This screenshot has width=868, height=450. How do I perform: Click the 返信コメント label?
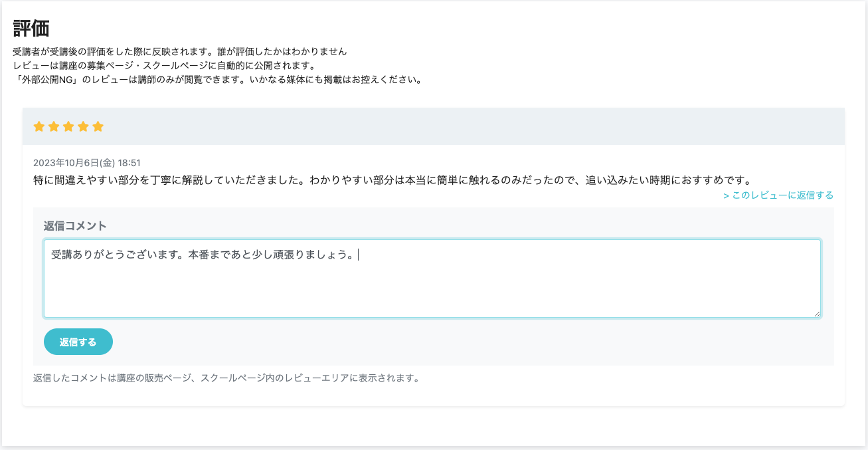pyautogui.click(x=75, y=226)
